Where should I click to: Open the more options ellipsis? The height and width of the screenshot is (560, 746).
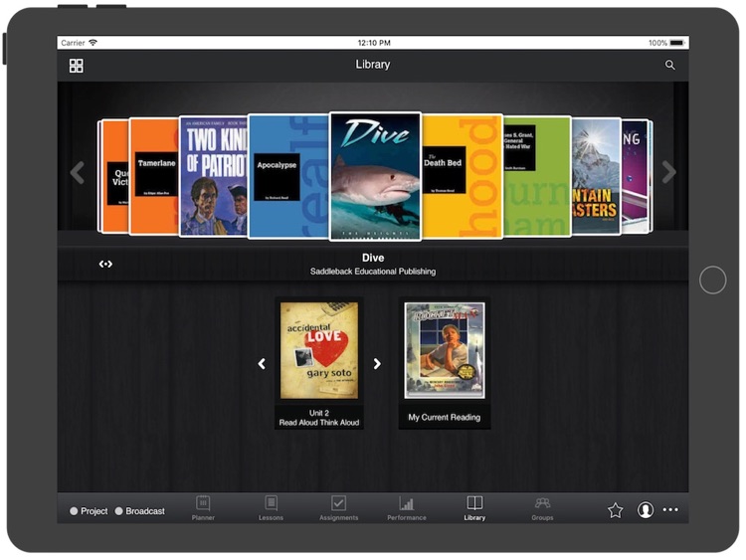pyautogui.click(x=670, y=509)
